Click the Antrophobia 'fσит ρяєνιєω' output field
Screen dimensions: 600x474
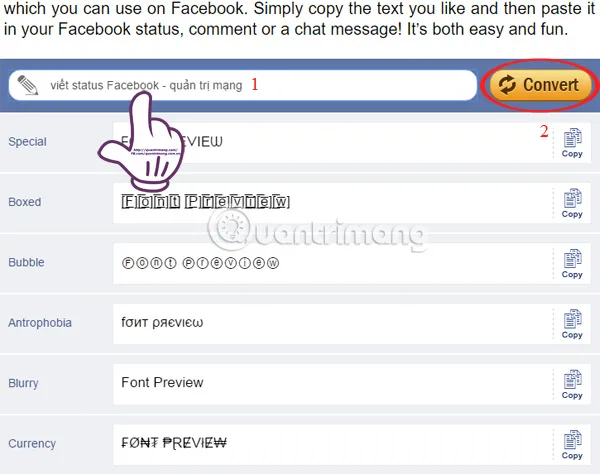point(333,324)
